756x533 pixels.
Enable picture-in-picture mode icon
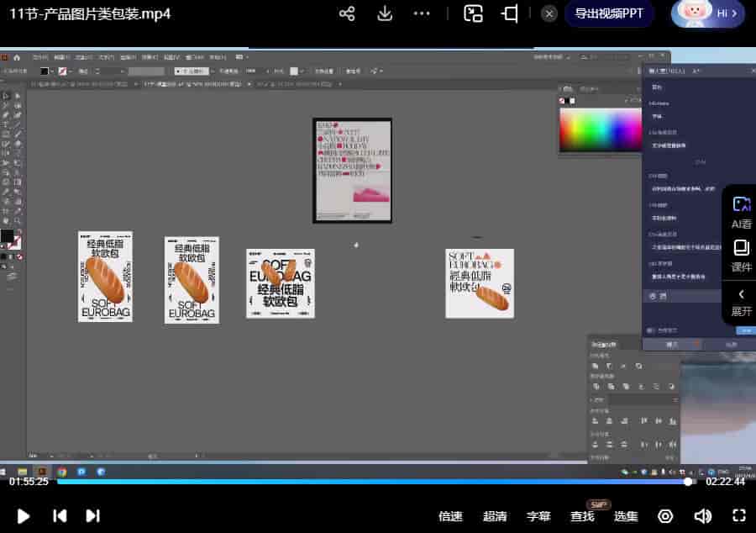[x=474, y=13]
